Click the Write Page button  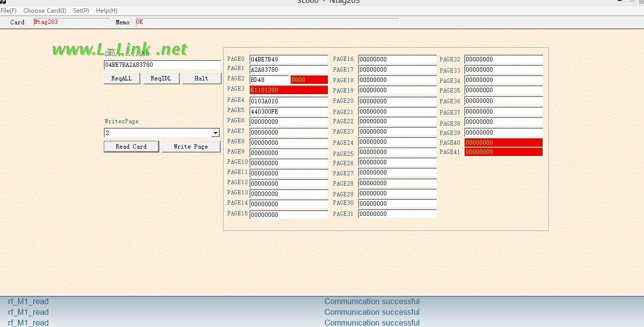(x=190, y=147)
